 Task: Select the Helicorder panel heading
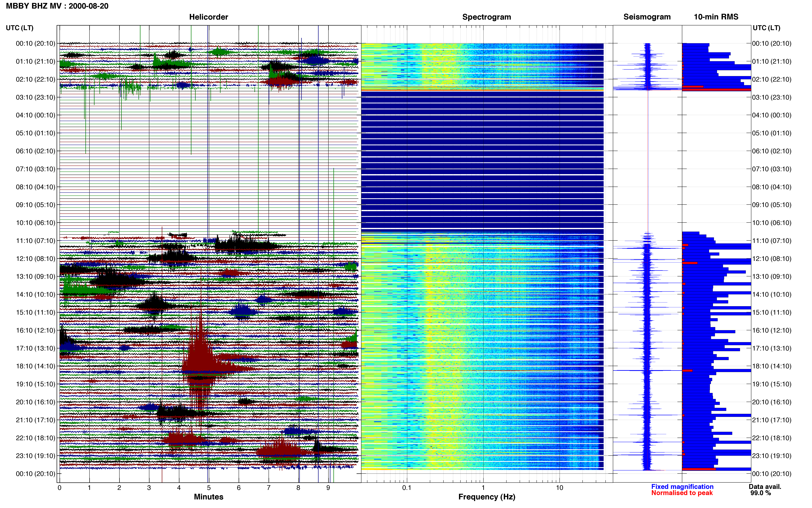[209, 17]
